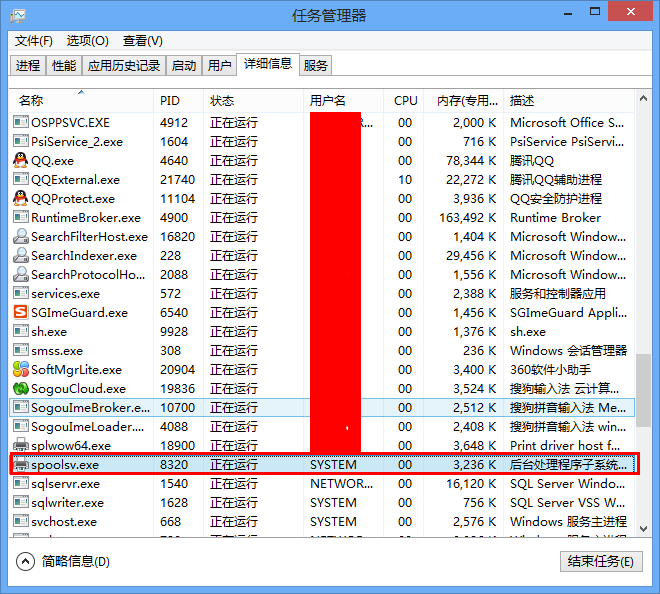Select the 详细信息 tab
This screenshot has height=594, width=660.
click(x=268, y=64)
